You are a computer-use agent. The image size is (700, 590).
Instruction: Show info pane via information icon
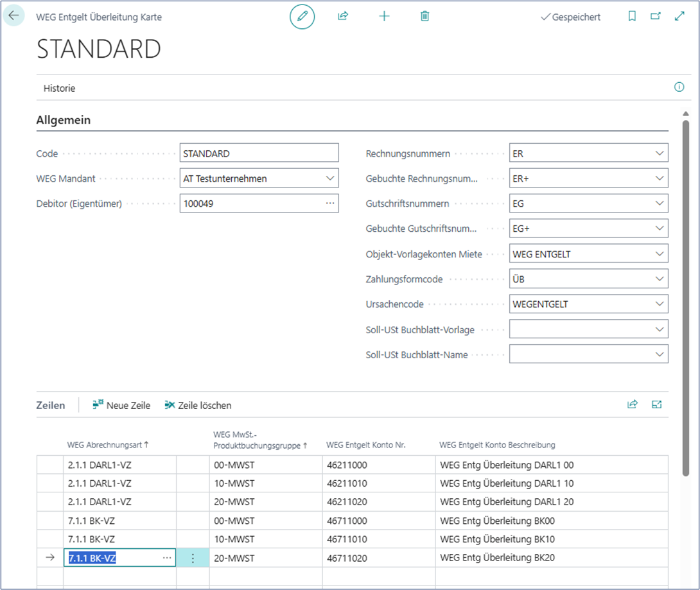[679, 87]
